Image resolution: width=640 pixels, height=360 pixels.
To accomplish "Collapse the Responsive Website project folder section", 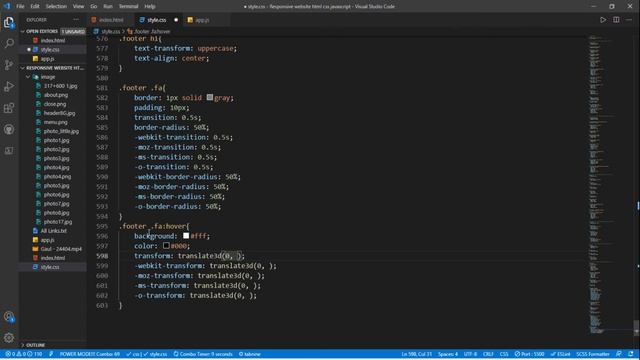I will [53, 68].
